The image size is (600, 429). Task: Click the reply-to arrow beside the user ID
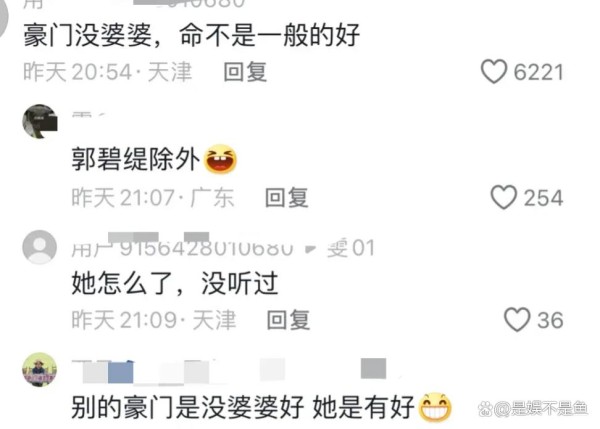click(310, 249)
